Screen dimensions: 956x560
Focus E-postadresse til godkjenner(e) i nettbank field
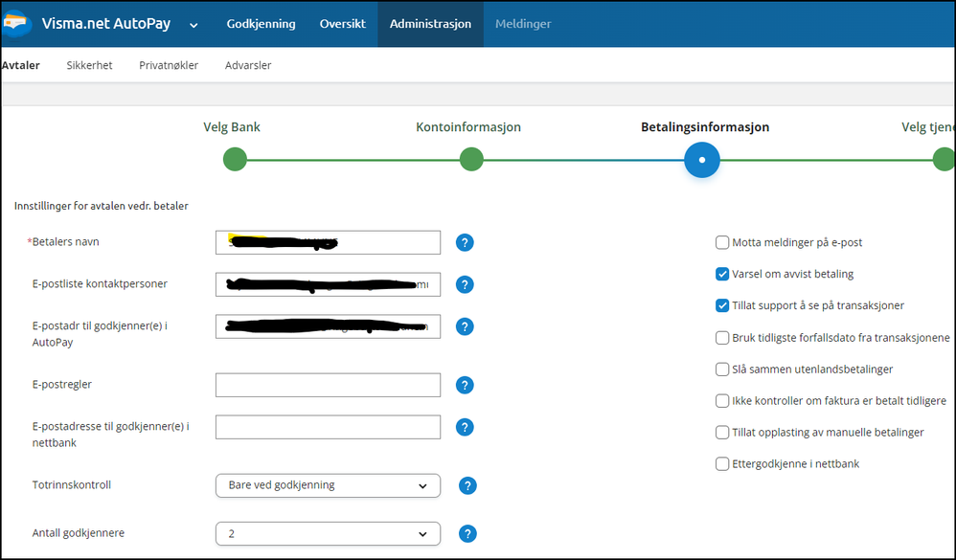click(x=328, y=427)
